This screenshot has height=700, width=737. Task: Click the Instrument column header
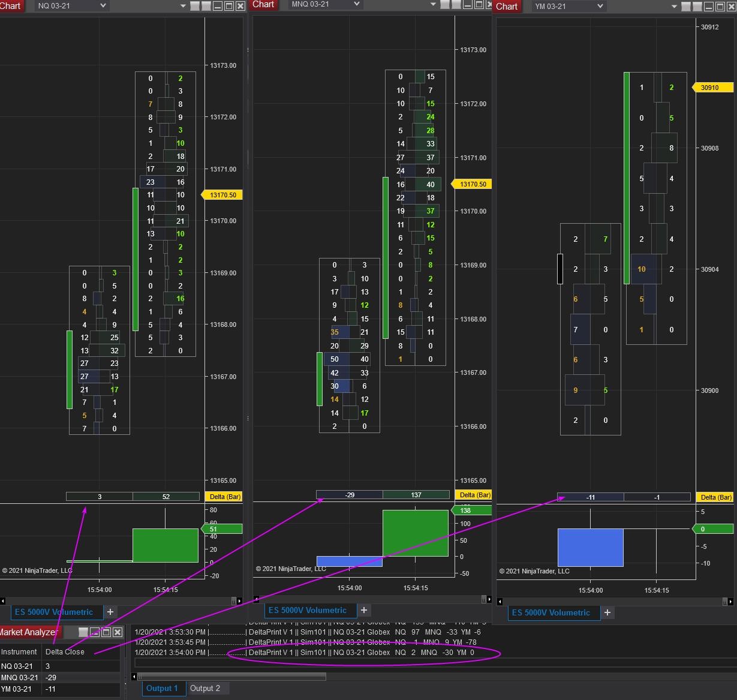coord(19,651)
